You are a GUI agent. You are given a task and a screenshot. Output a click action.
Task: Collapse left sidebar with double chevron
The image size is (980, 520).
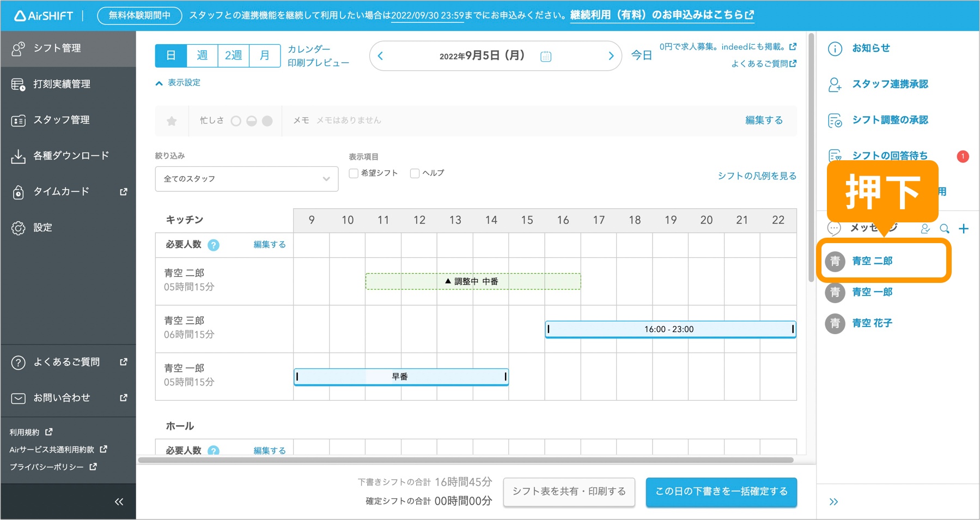[x=119, y=502]
